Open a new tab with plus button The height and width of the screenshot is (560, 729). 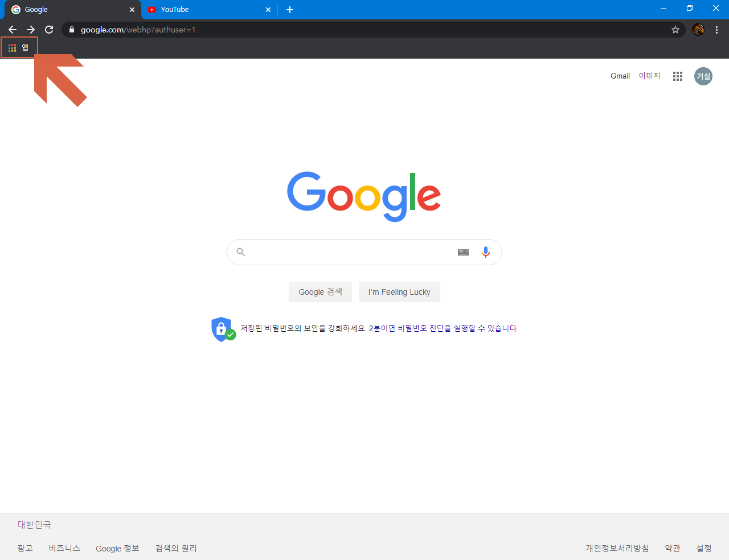tap(290, 10)
